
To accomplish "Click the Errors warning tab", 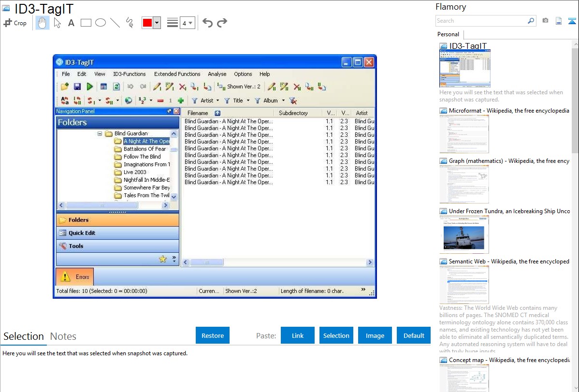I will (75, 277).
